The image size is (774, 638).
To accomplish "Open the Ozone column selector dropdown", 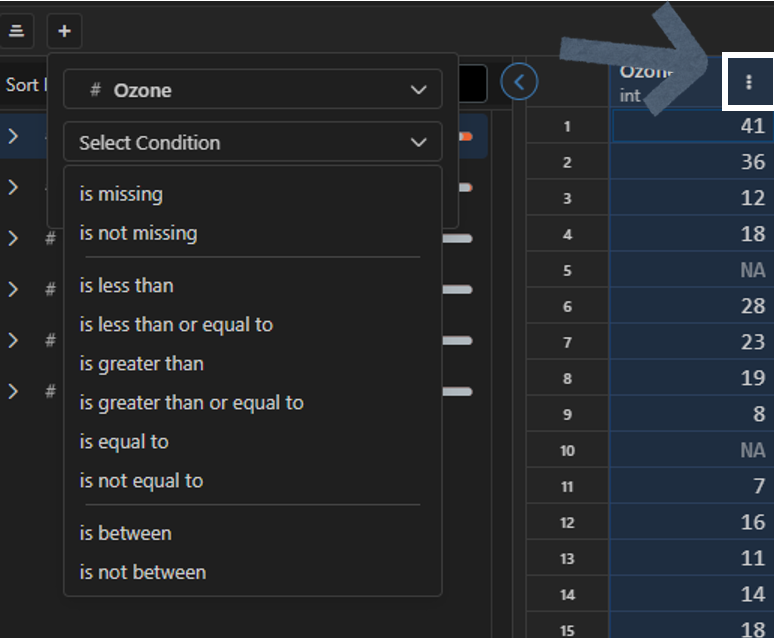I will pos(252,90).
